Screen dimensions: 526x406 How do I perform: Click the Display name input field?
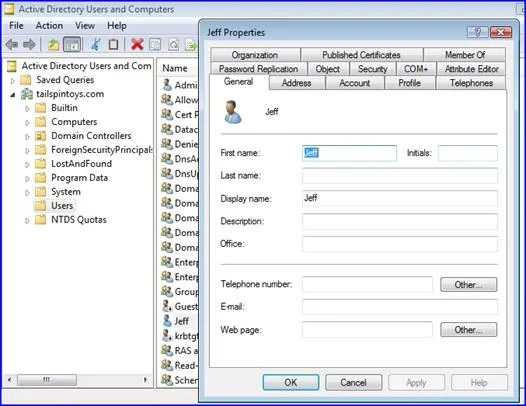click(x=400, y=198)
